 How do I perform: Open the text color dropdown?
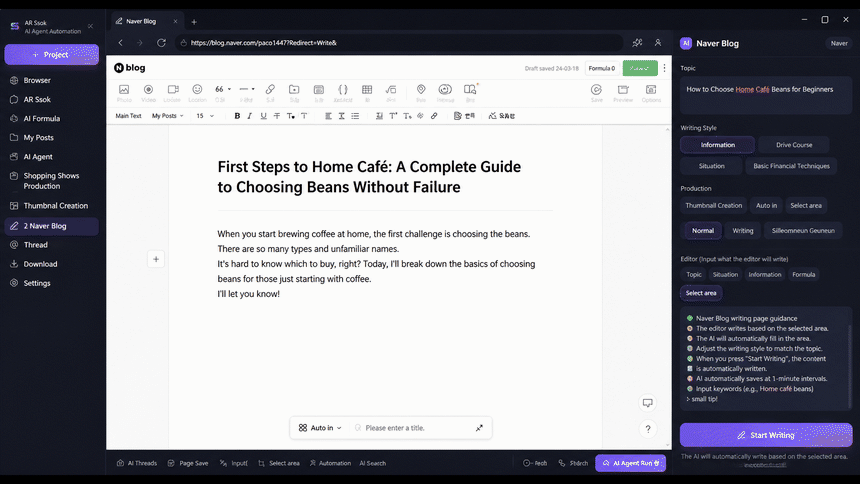point(291,116)
